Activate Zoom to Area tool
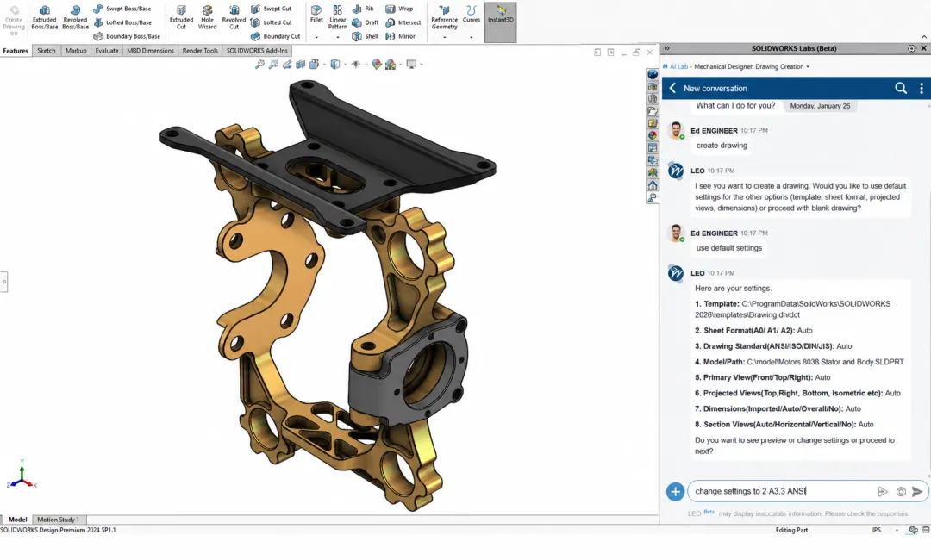The height and width of the screenshot is (560, 931). coord(273,64)
